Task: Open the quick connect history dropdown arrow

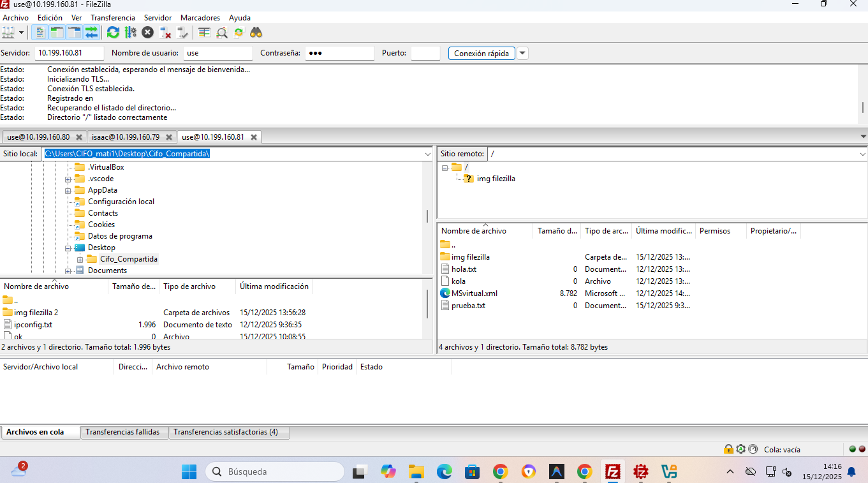Action: pyautogui.click(x=522, y=54)
